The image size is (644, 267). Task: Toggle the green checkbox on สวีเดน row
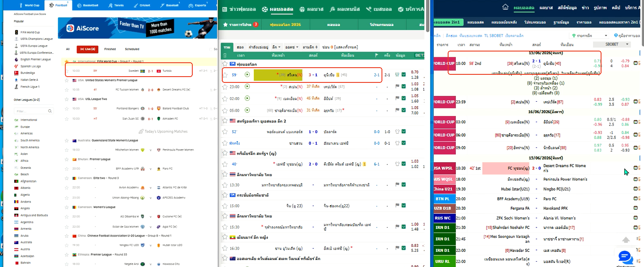click(404, 75)
